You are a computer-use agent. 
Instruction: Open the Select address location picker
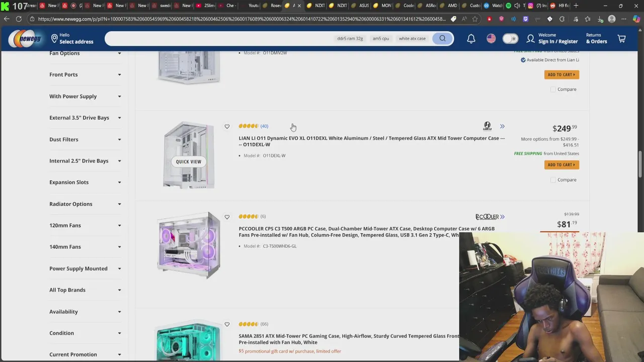(72, 39)
